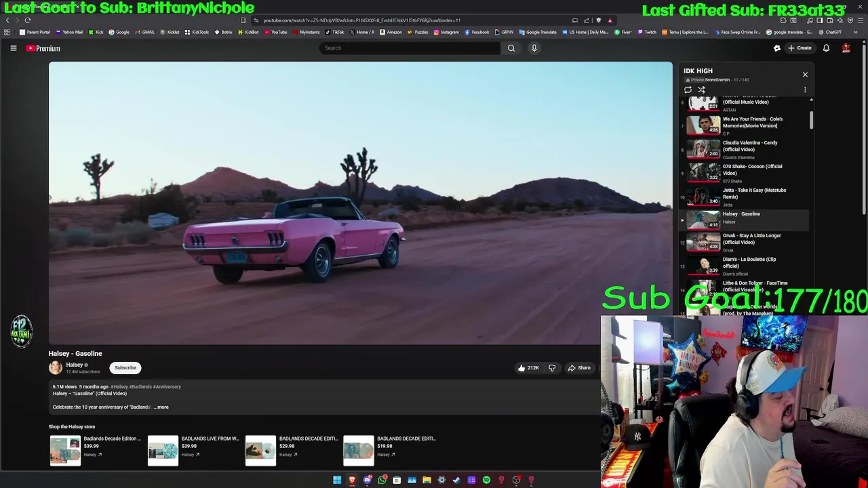The image size is (868, 488).
Task: Open Badlands Decade Edition $19.98 product
Action: [389, 451]
